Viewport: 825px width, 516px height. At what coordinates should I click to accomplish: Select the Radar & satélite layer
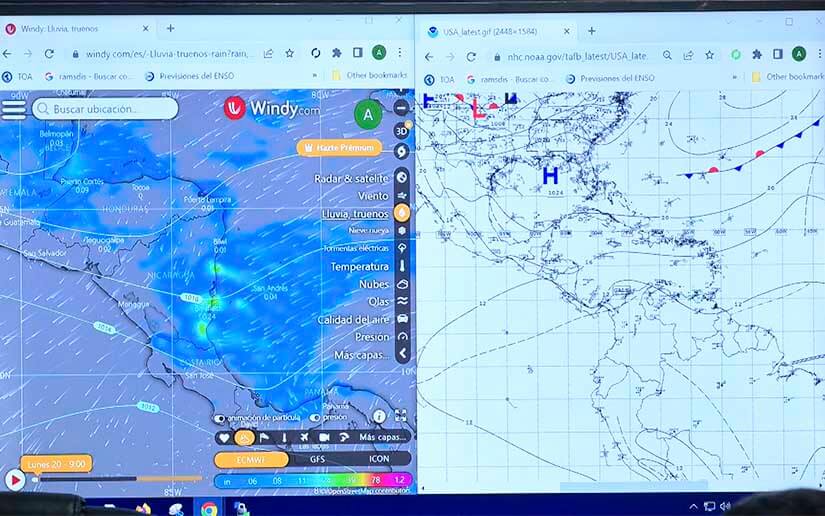(x=351, y=178)
